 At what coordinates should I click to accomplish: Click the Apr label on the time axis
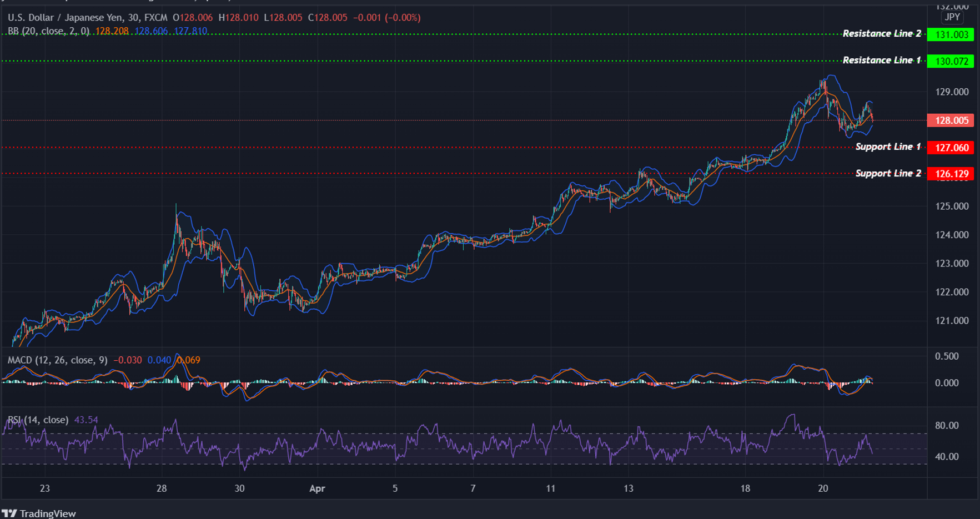pyautogui.click(x=317, y=489)
